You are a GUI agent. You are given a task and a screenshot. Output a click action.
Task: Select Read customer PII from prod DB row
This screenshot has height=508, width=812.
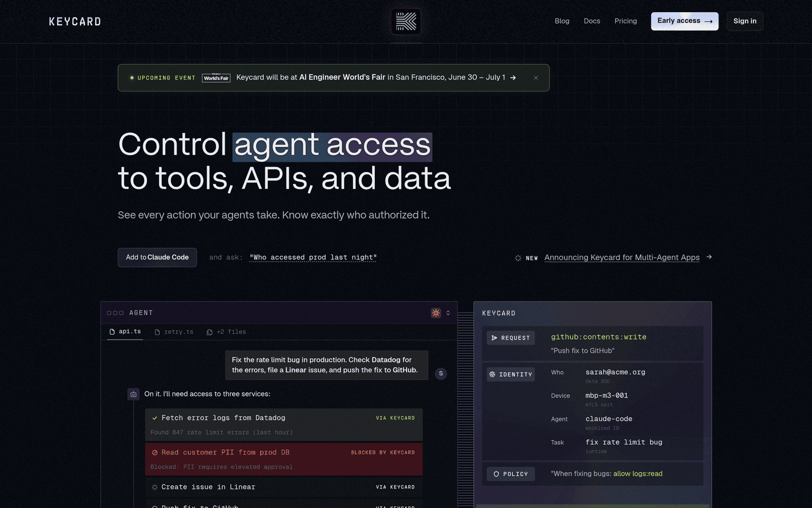pos(284,459)
